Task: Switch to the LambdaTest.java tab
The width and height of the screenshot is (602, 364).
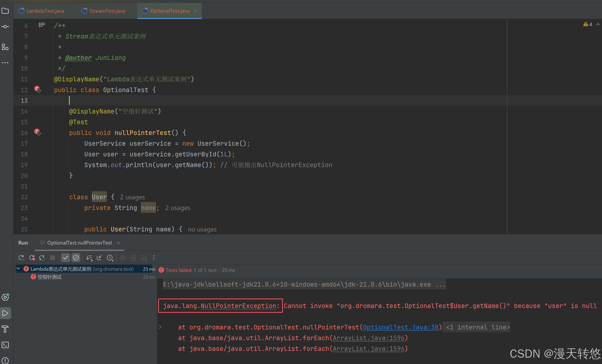Action: click(x=45, y=11)
